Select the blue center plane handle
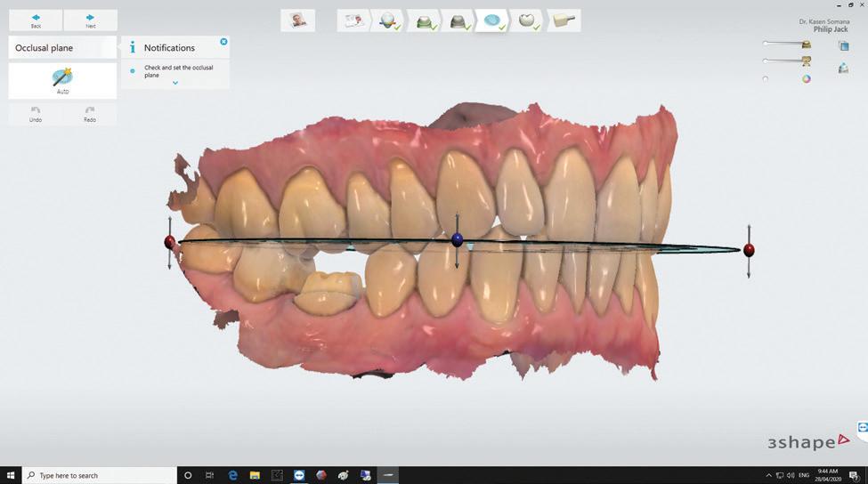The height and width of the screenshot is (484, 868). tap(457, 239)
